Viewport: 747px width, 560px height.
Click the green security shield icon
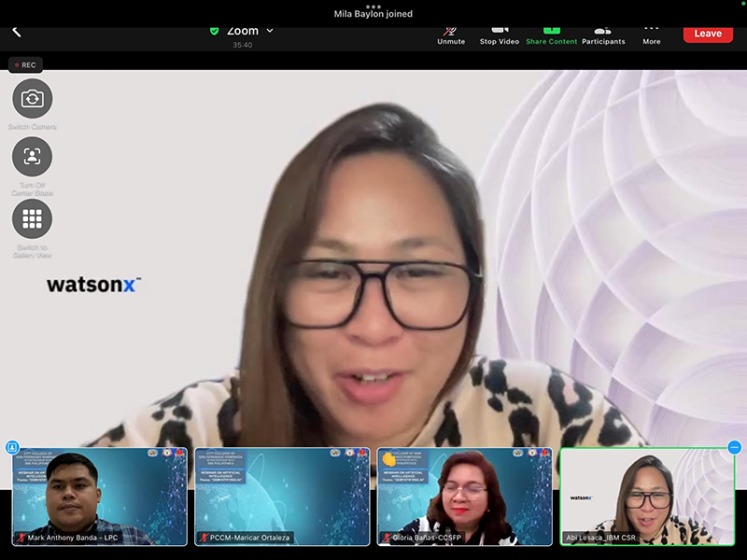pyautogui.click(x=214, y=31)
